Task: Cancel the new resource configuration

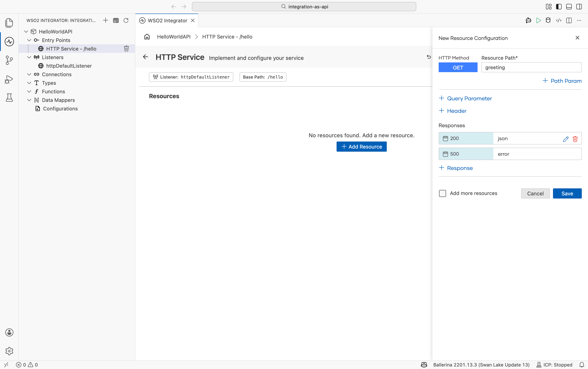Action: coord(535,193)
